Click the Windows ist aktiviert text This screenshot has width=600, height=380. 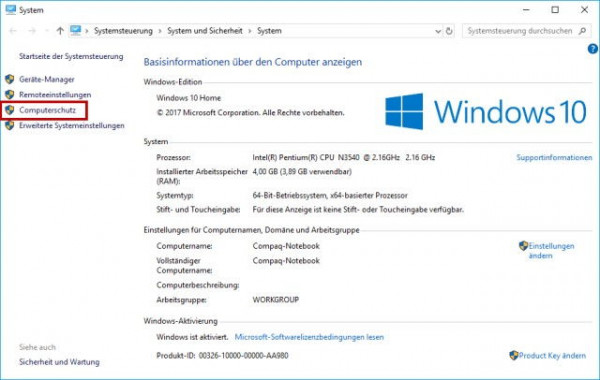[192, 337]
